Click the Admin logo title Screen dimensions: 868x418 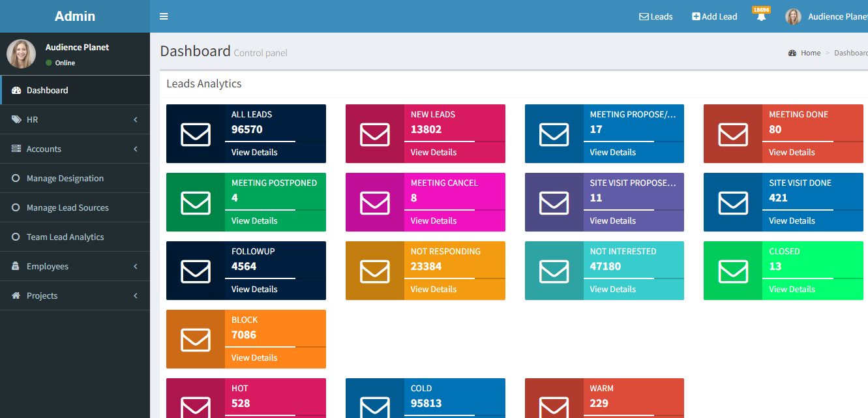click(75, 16)
